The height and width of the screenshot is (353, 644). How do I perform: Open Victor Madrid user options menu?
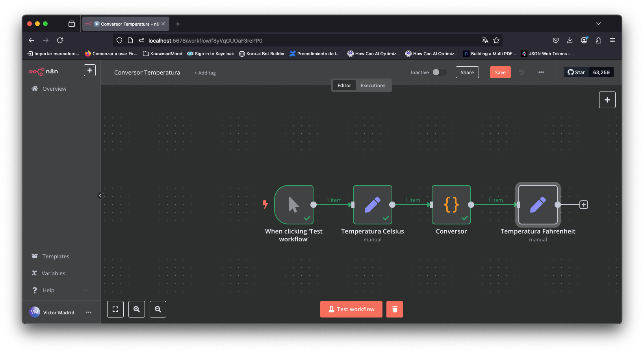[x=89, y=312]
